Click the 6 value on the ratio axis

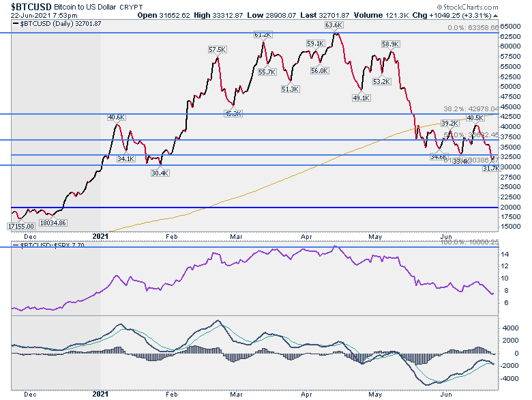tap(507, 303)
